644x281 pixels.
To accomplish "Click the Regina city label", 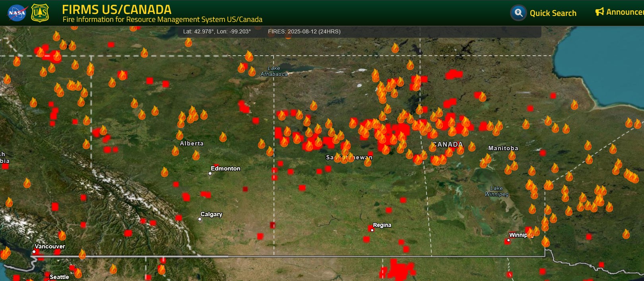I will coord(382,225).
